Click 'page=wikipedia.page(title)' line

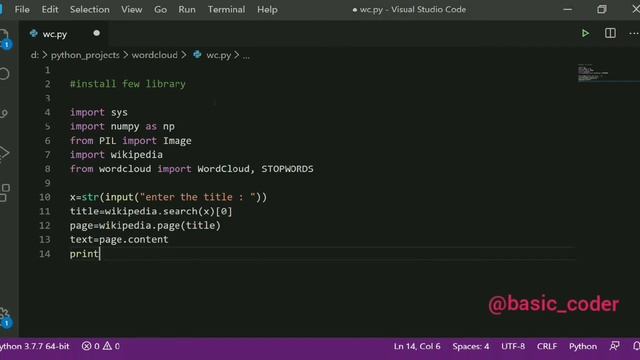point(145,225)
